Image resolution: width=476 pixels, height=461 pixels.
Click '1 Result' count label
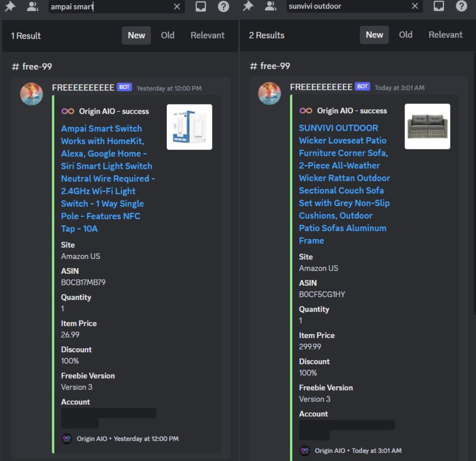26,36
